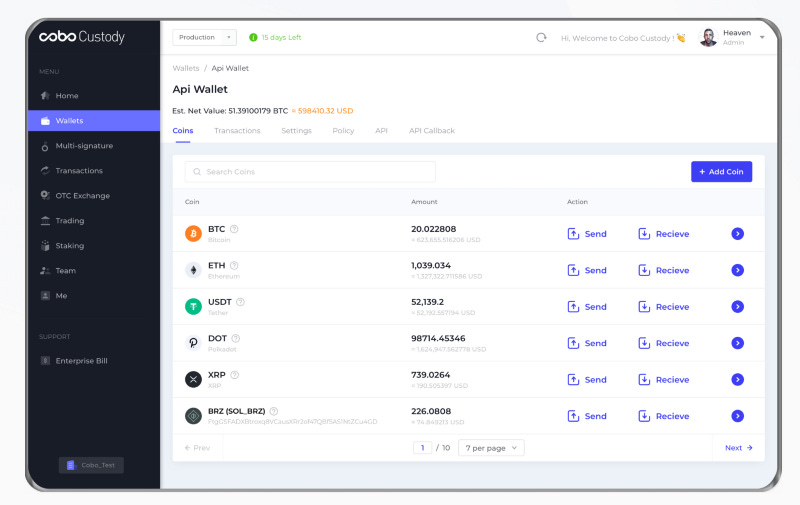Click the XRP coin logo icon
The image size is (800, 505).
click(193, 380)
